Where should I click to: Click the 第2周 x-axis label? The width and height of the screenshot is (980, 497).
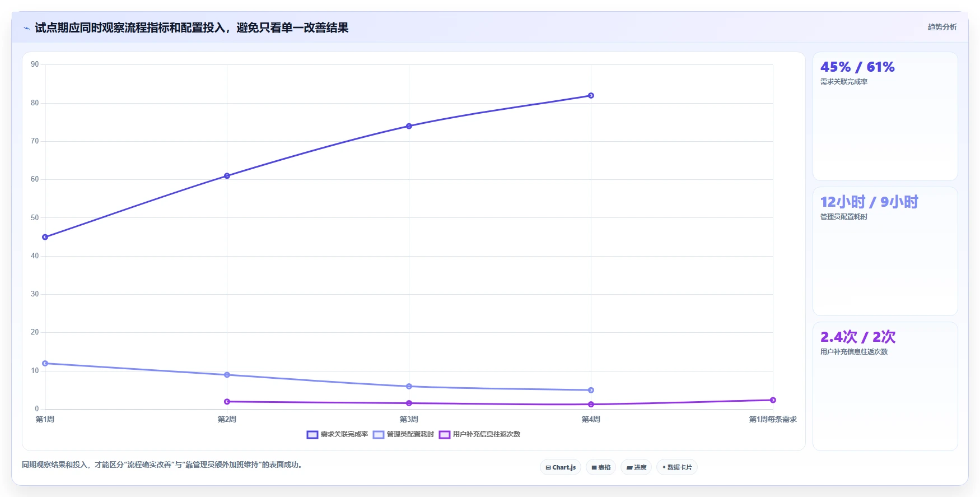227,419
